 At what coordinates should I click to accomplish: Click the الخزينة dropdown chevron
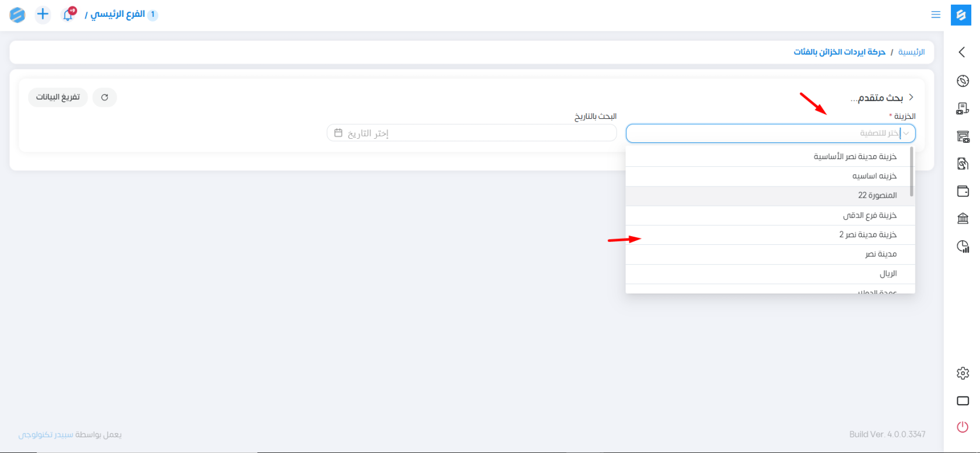[906, 134]
